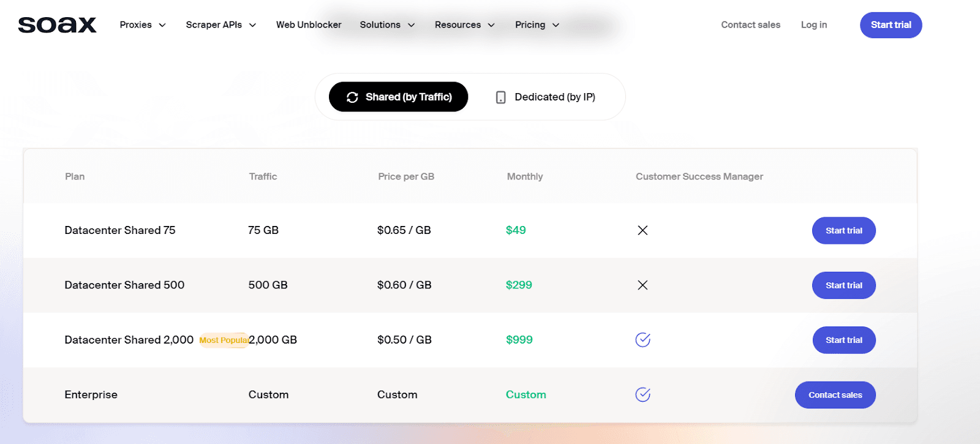Expand the Resources dropdown chevron

coord(491,25)
